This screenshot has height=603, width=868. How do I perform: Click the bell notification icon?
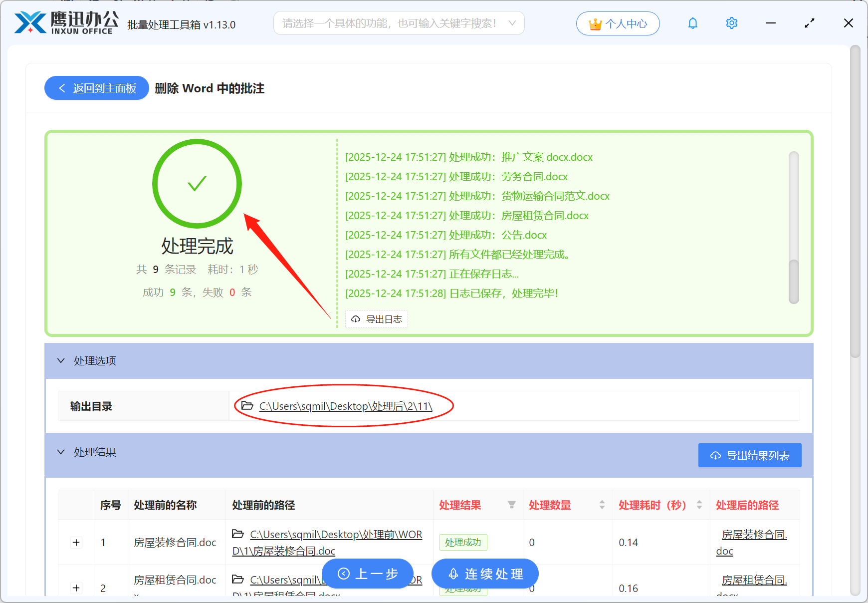coord(692,23)
